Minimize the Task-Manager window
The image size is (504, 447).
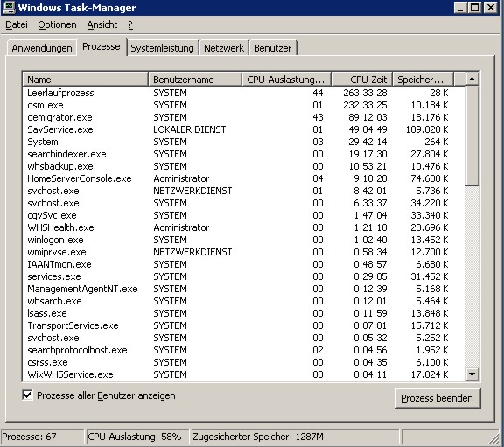[460, 7]
